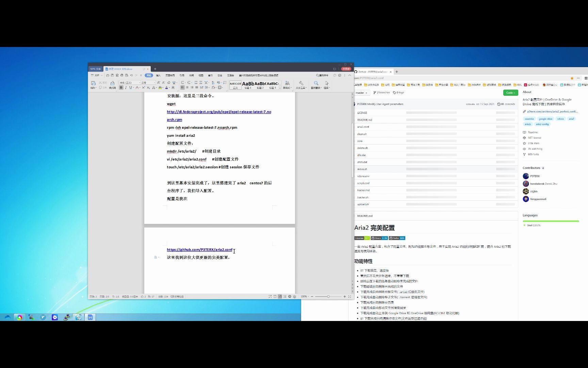Open the font size dropdown
The height and width of the screenshot is (368, 588).
point(154,82)
